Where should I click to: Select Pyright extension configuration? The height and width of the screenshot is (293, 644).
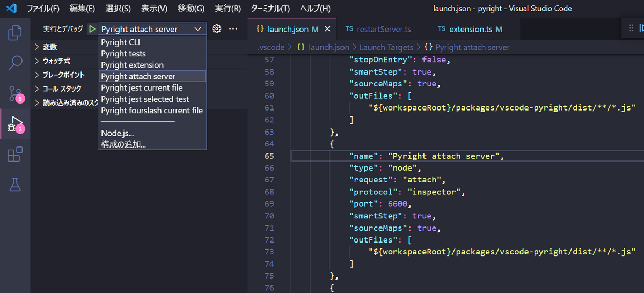coord(152,65)
